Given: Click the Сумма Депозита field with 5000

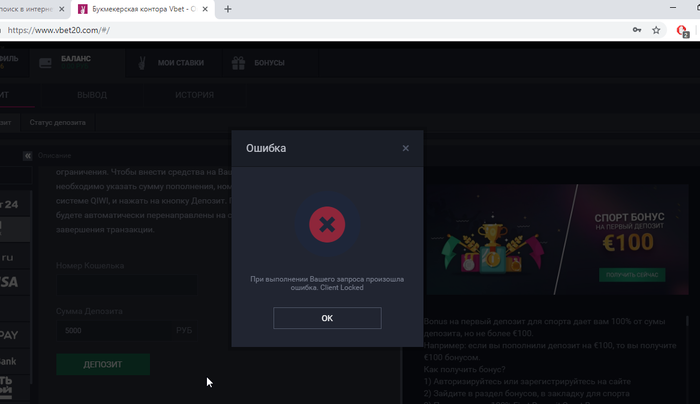Looking at the screenshot, I should point(127,330).
